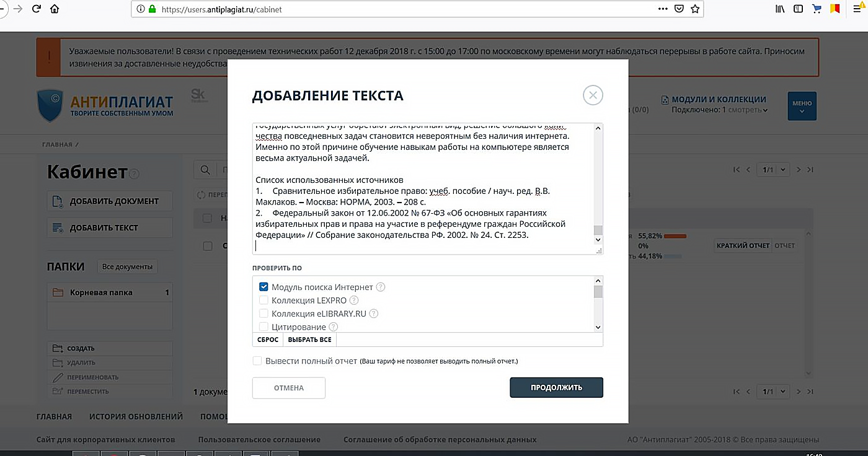This screenshot has width=868, height=456.
Task: Open help icon next to Кабинет
Action: pos(135,174)
